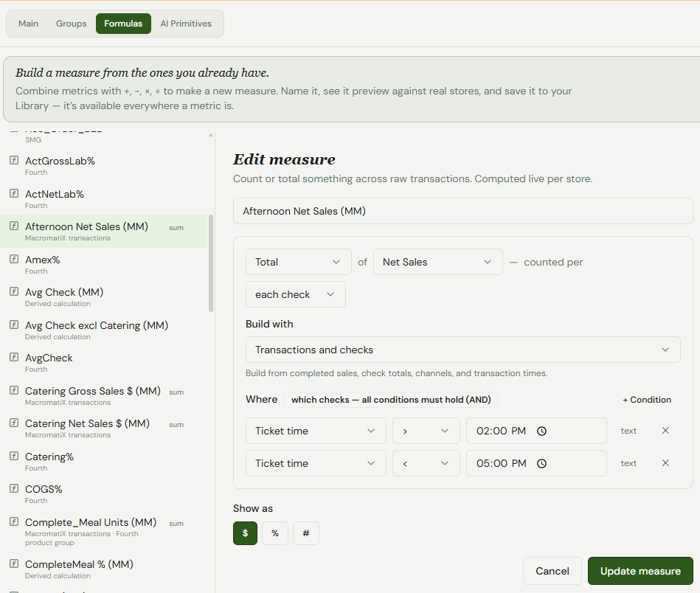
Task: Select Avg Check (MM) measure
Action: coord(104,297)
